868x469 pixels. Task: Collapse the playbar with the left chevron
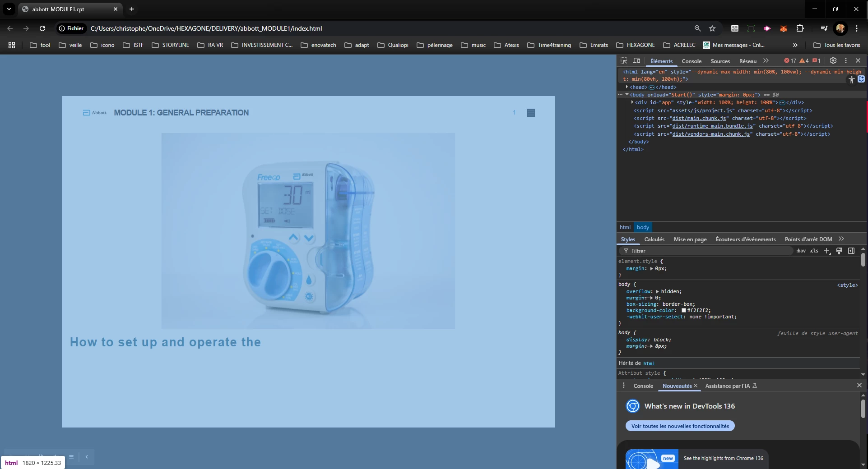click(87, 456)
